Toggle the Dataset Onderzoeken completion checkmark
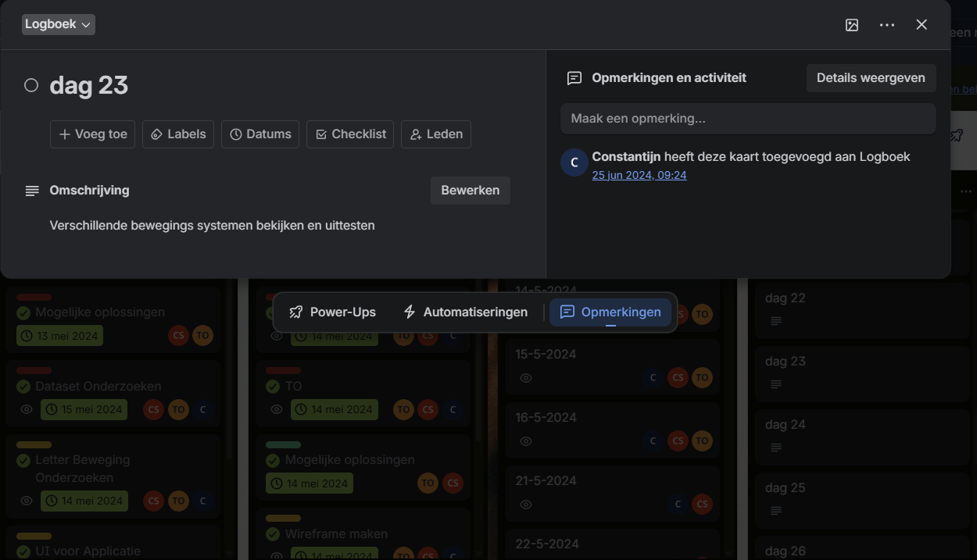This screenshot has height=560, width=977. (x=23, y=387)
